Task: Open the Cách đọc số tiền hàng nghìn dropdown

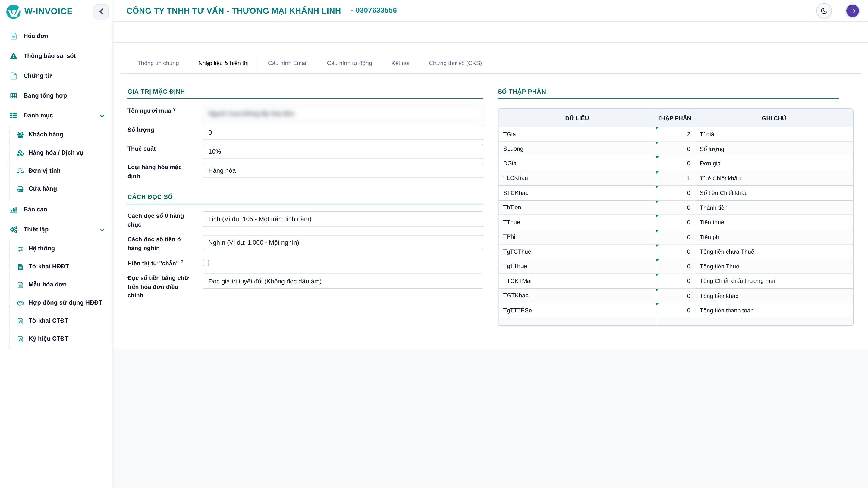Action: click(x=343, y=242)
